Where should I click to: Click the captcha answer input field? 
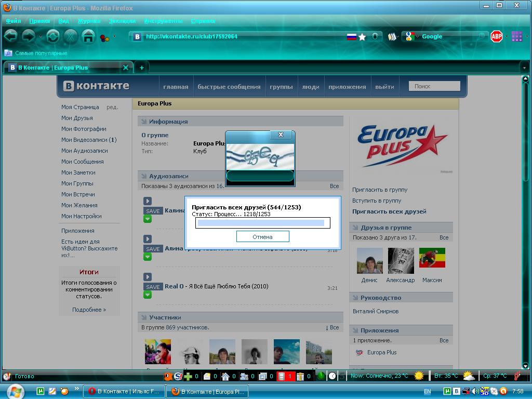(x=260, y=176)
